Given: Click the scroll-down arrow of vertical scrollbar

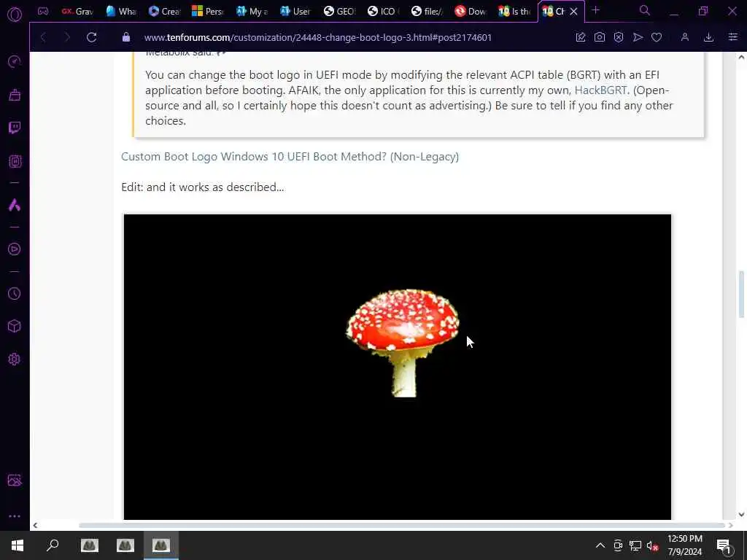Looking at the screenshot, I should pos(741,514).
